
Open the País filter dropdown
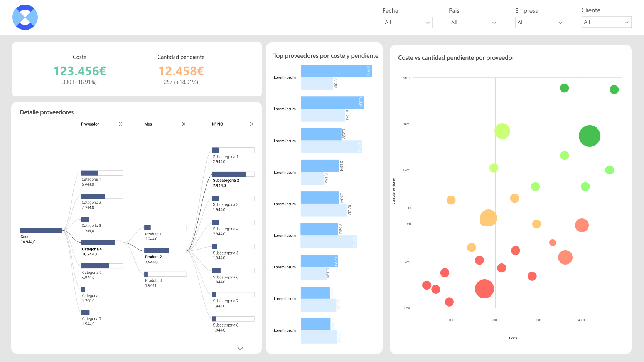pyautogui.click(x=474, y=22)
